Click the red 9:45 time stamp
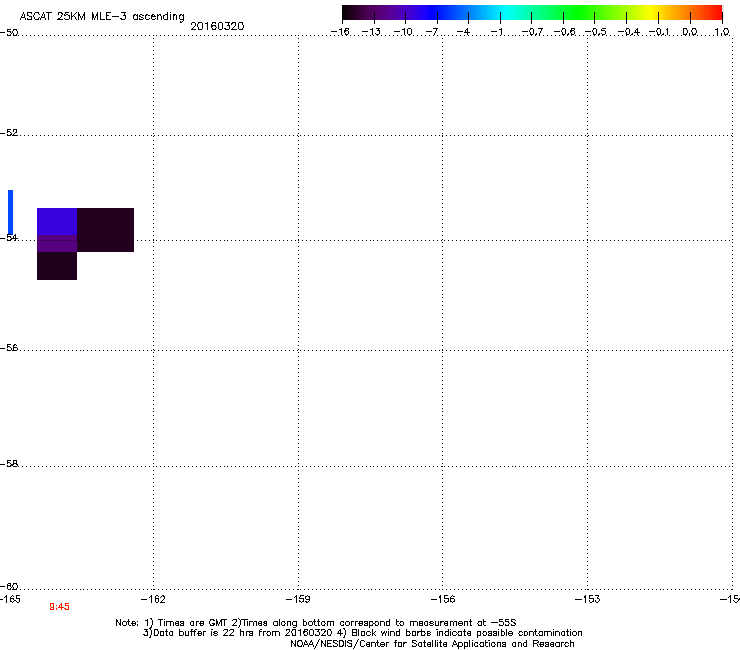Image resolution: width=740 pixels, height=650 pixels. click(59, 607)
